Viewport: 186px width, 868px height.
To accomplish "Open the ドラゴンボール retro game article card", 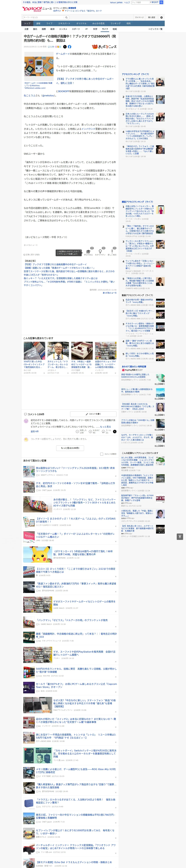I will point(58,358).
